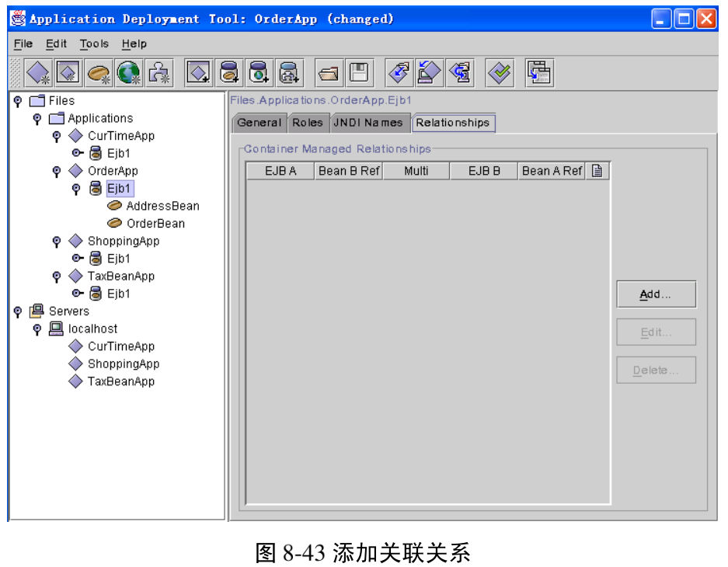Click the toolbar drag grip handle
The height and width of the screenshot is (567, 728).
(x=16, y=73)
